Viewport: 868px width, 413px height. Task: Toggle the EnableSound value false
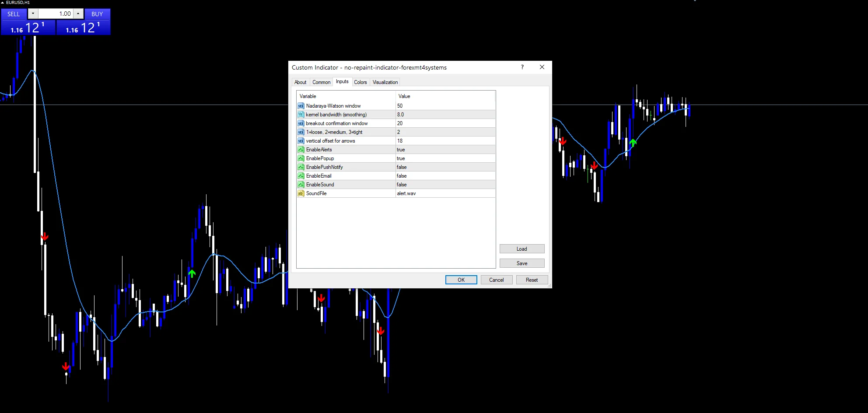click(445, 185)
